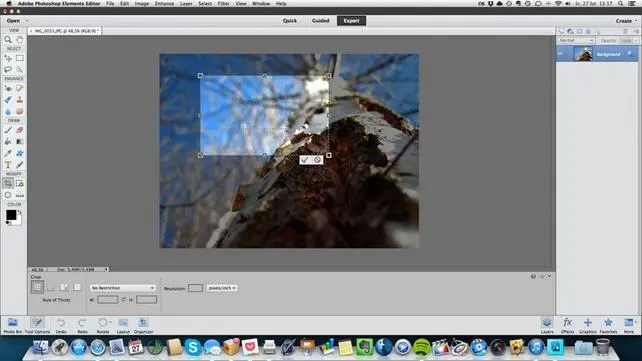
Task: Select the Zoom tool in View section
Action: (8, 40)
